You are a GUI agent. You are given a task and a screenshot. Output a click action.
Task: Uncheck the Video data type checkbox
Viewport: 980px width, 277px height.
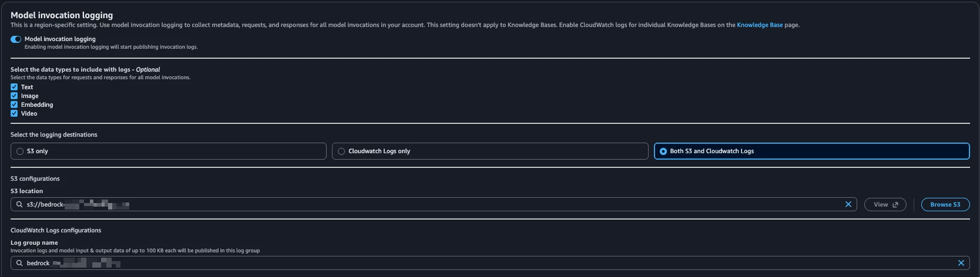[x=14, y=113]
